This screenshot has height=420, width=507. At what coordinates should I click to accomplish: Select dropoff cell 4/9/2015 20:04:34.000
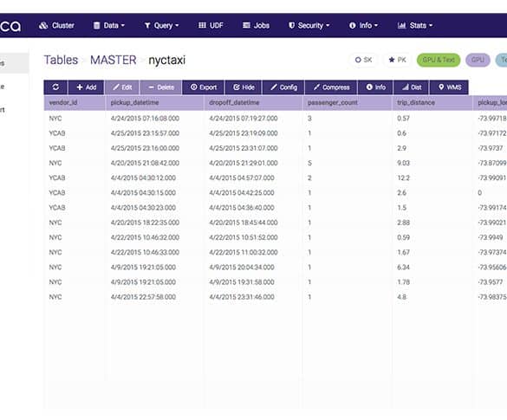coord(242,268)
